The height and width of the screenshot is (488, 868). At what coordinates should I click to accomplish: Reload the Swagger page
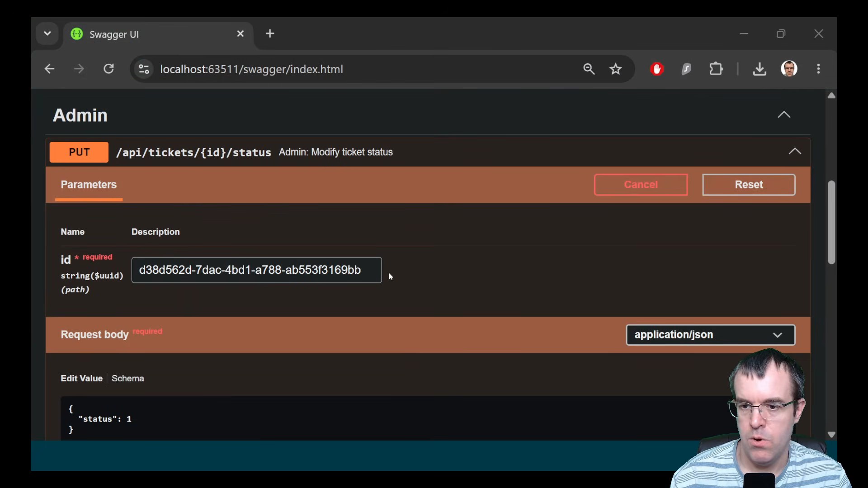pyautogui.click(x=108, y=69)
